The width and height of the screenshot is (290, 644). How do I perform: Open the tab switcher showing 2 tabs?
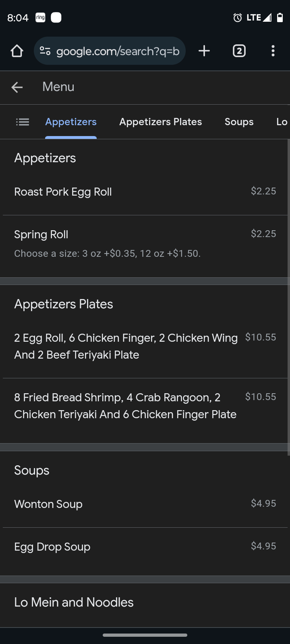pos(239,51)
